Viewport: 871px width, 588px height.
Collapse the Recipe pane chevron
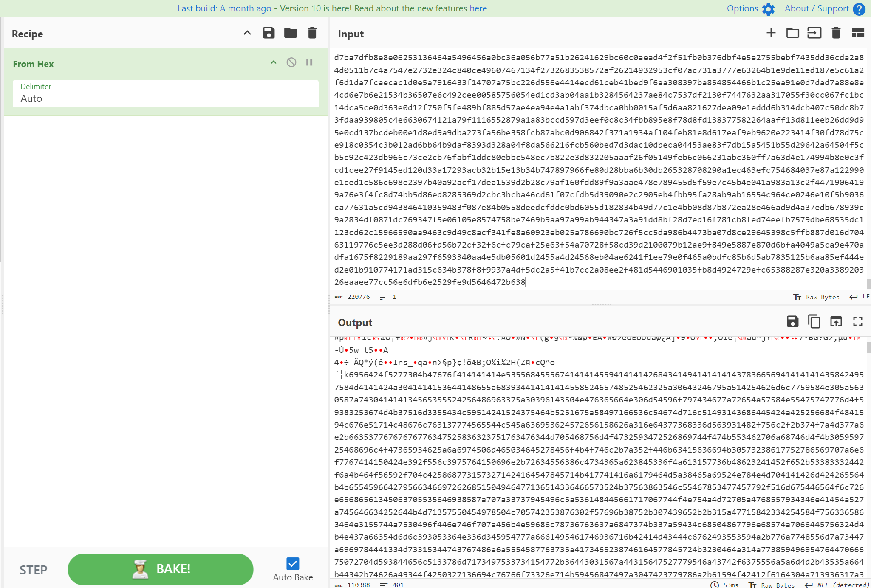[247, 33]
